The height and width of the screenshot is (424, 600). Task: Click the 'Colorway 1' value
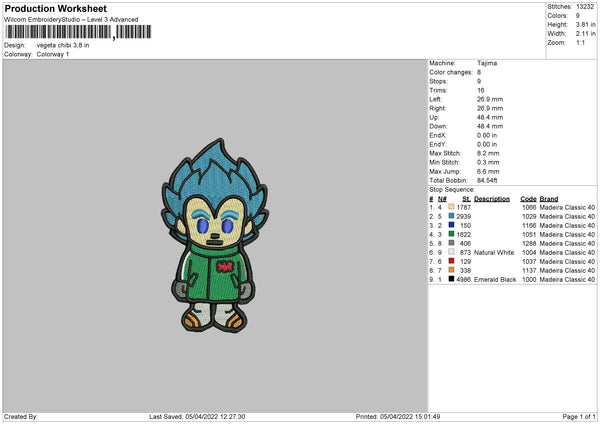pos(53,54)
